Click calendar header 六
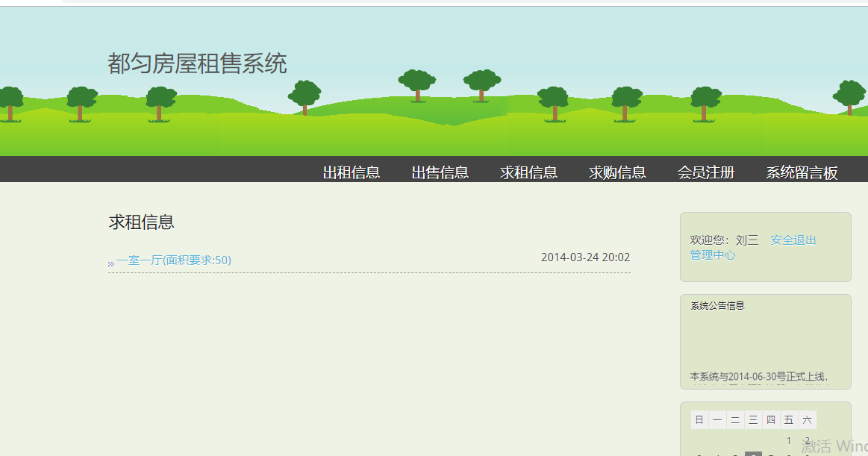 [x=807, y=420]
